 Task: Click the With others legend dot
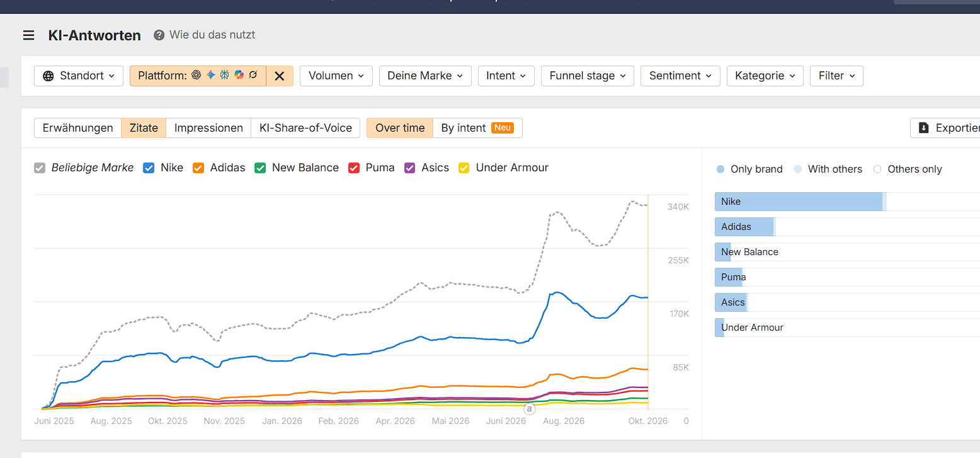pyautogui.click(x=798, y=169)
